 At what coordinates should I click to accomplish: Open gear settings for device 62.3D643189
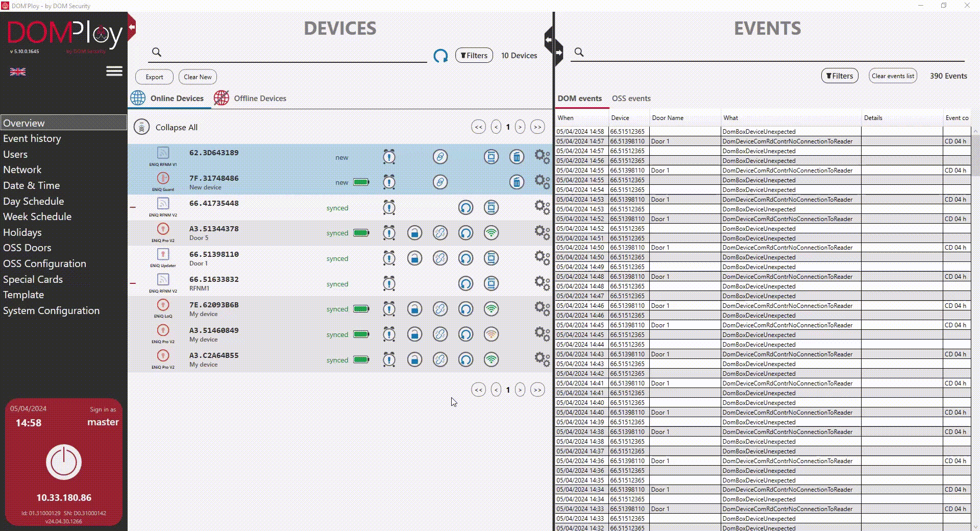point(542,157)
